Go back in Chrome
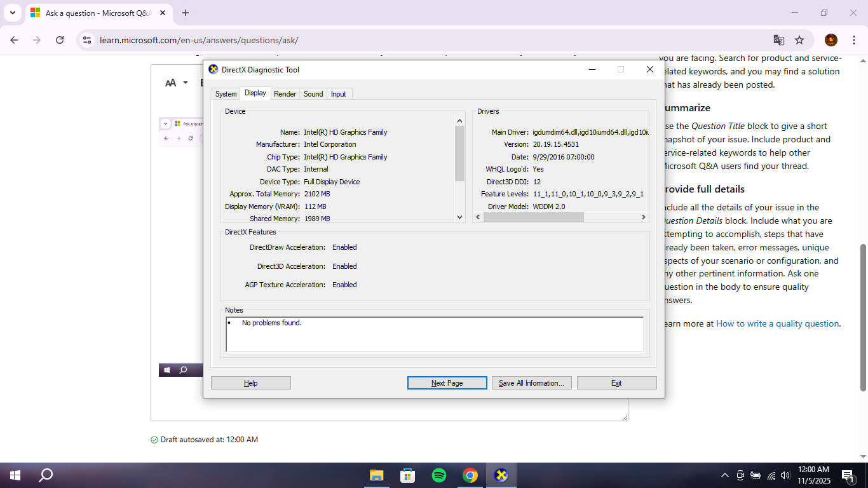868x488 pixels. coord(14,40)
